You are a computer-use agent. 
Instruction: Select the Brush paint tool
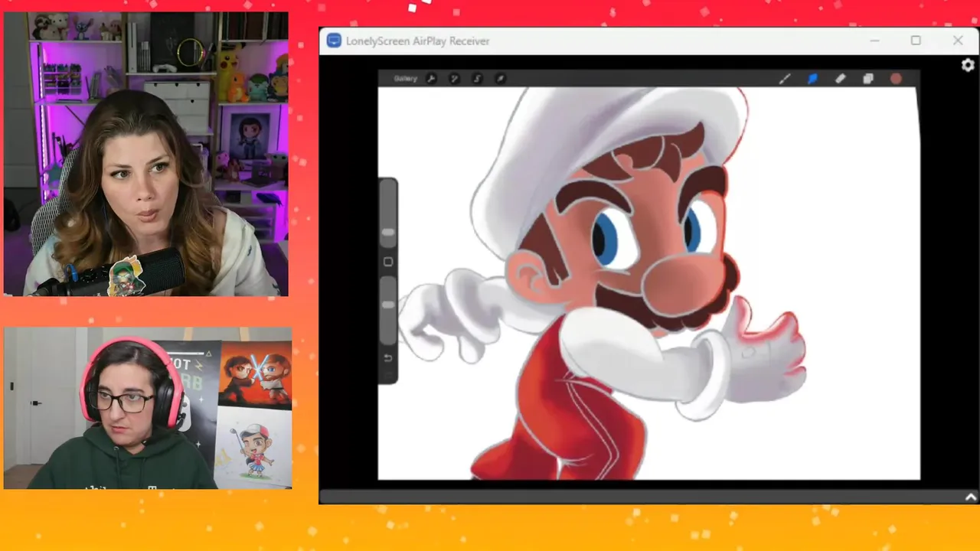pyautogui.click(x=785, y=79)
